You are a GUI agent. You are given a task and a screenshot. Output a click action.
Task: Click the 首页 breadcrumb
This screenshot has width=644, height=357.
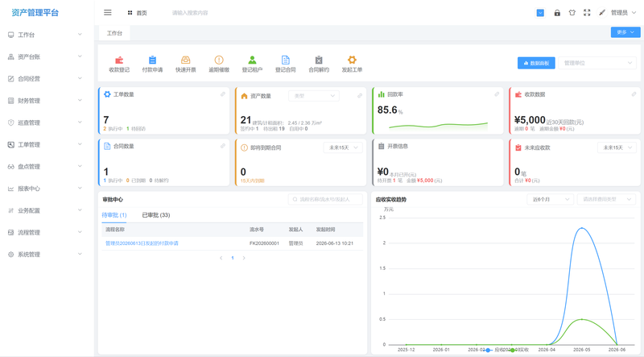(x=138, y=13)
